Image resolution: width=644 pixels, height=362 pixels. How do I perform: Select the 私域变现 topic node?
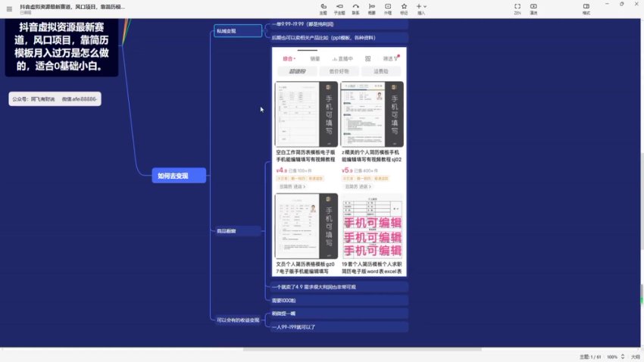(237, 31)
